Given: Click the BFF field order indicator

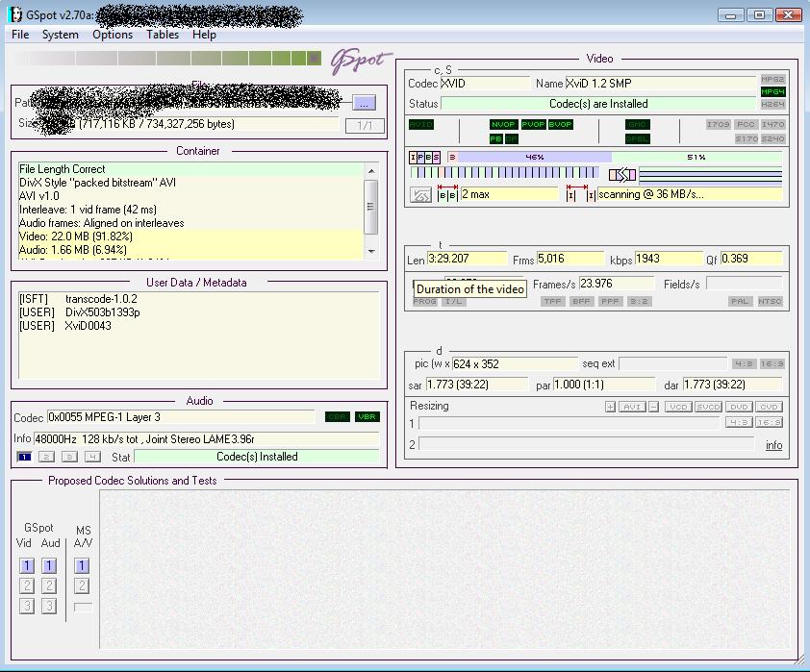Looking at the screenshot, I should tap(581, 302).
